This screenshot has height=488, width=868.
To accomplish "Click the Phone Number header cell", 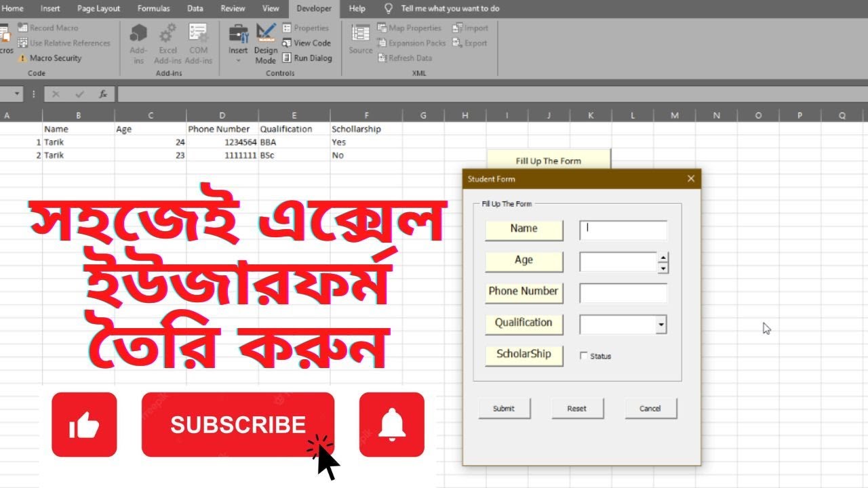I will pyautogui.click(x=222, y=129).
